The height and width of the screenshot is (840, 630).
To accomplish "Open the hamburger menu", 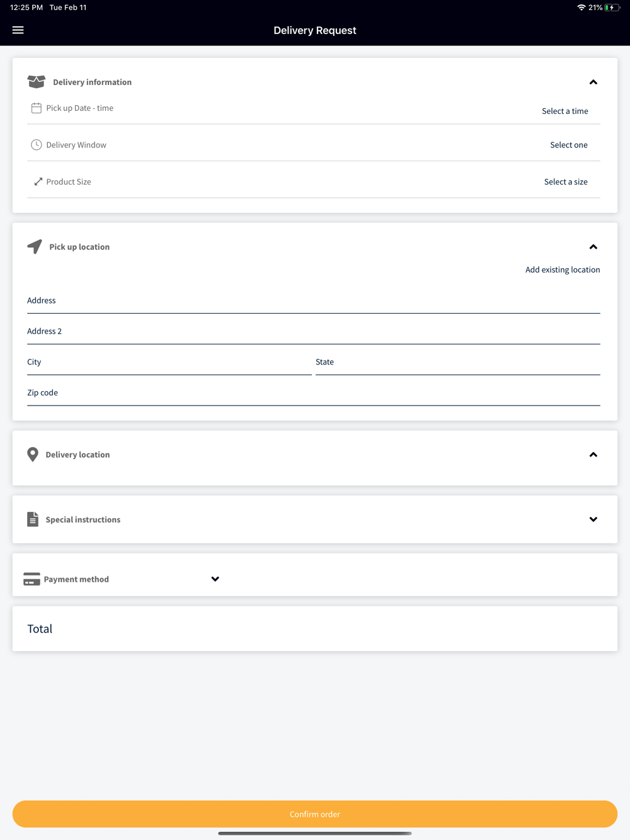I will click(18, 30).
